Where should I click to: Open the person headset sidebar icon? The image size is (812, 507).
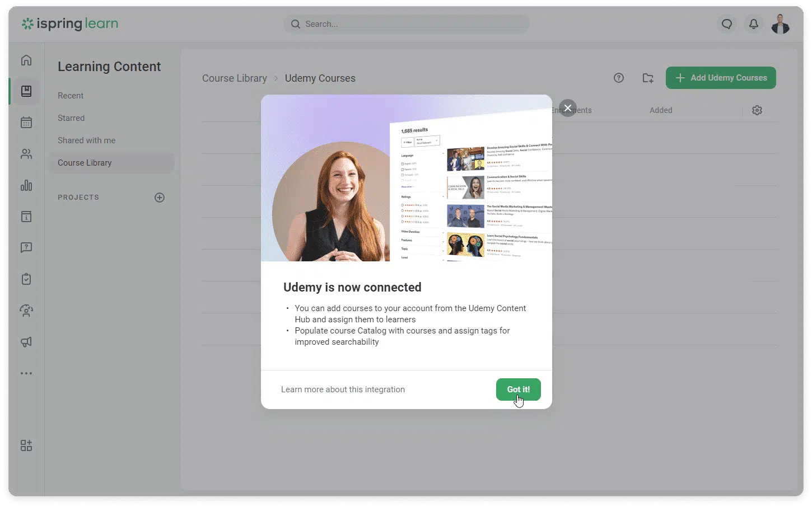point(26,310)
